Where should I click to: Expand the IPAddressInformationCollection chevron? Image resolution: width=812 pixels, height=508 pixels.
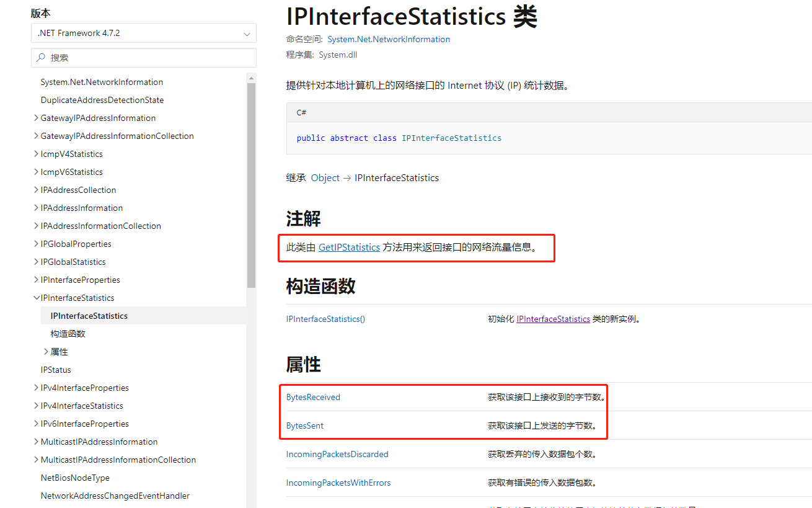[x=36, y=226]
